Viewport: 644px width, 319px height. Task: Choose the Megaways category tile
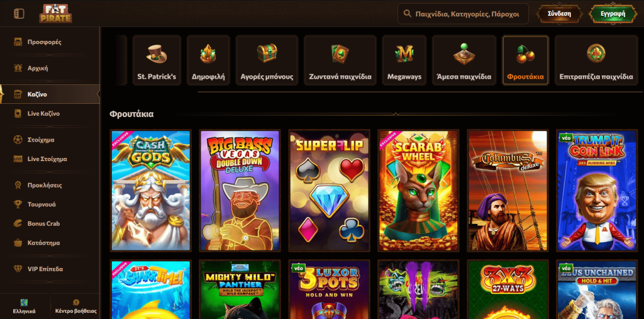404,60
